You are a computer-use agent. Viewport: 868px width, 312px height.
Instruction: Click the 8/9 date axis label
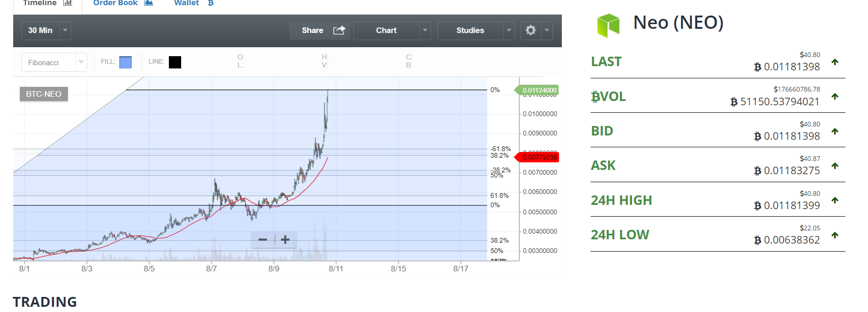click(274, 269)
